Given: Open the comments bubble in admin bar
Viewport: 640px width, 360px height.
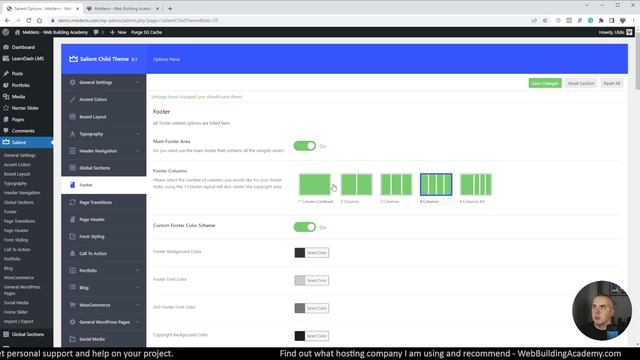Looking at the screenshot, I should [x=96, y=32].
